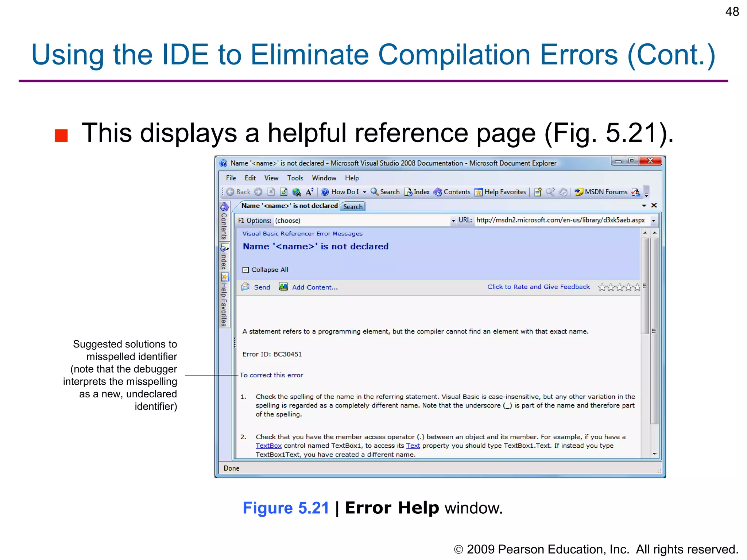This screenshot has height=560, width=747.
Task: Open the File menu
Action: [231, 178]
